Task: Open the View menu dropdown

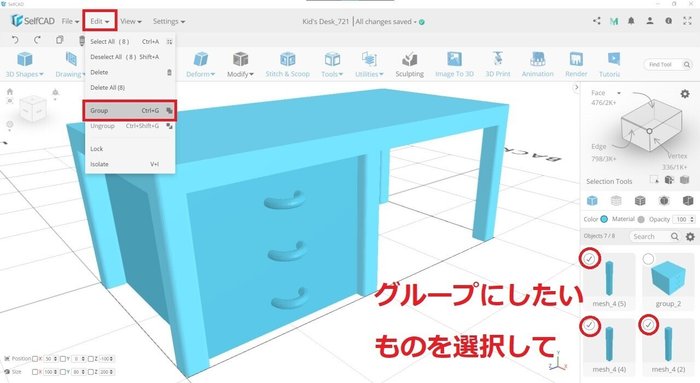Action: [131, 21]
